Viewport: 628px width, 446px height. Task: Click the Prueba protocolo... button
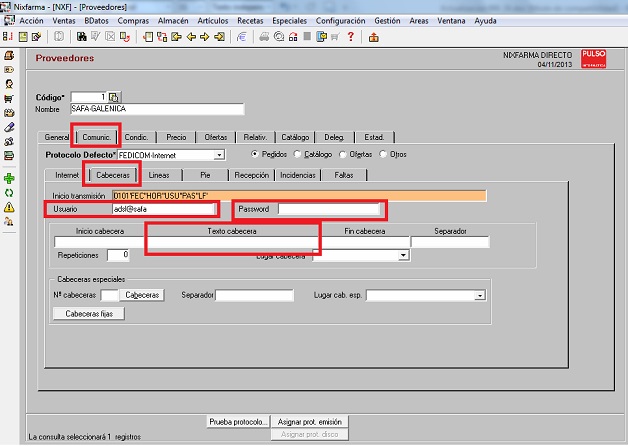[x=238, y=422]
